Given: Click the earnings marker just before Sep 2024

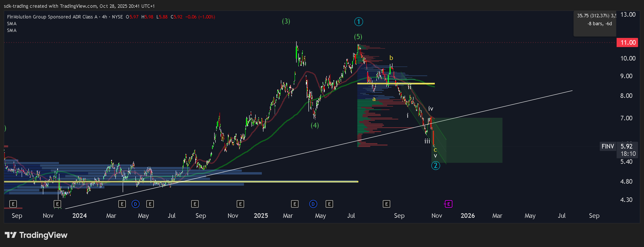Looking at the screenshot, I should [x=195, y=204].
